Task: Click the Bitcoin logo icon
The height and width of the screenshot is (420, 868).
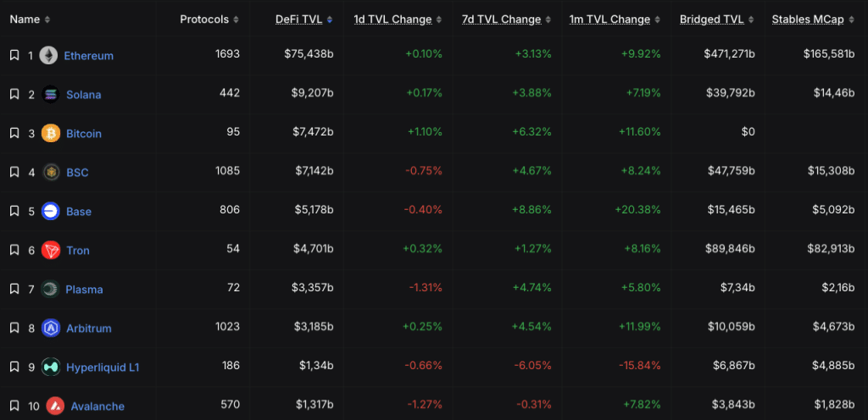Action: click(x=51, y=133)
